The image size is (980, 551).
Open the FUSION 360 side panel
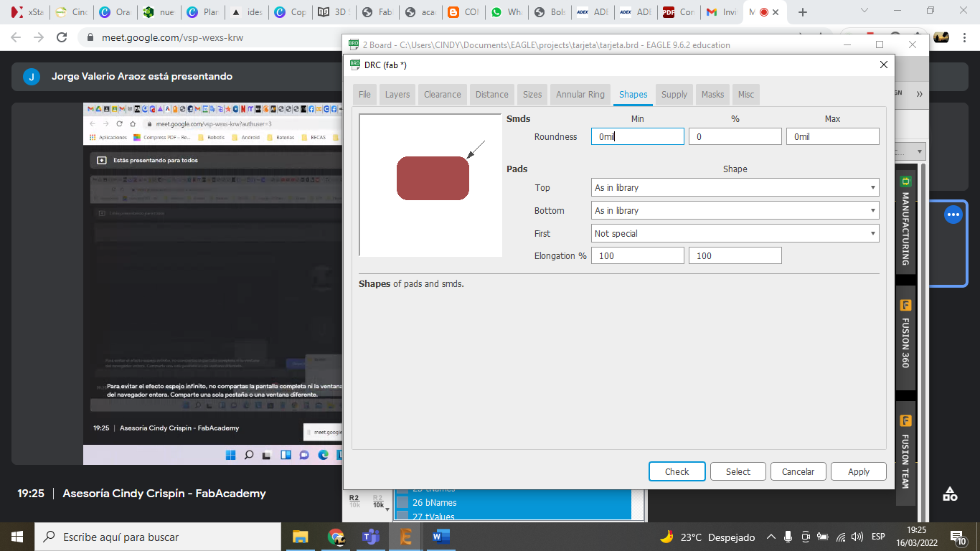(x=905, y=339)
